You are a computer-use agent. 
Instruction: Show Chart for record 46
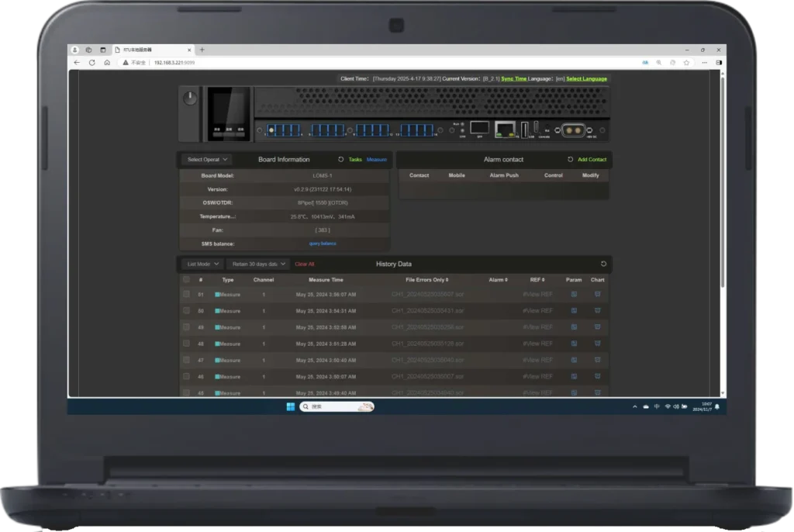tap(598, 376)
